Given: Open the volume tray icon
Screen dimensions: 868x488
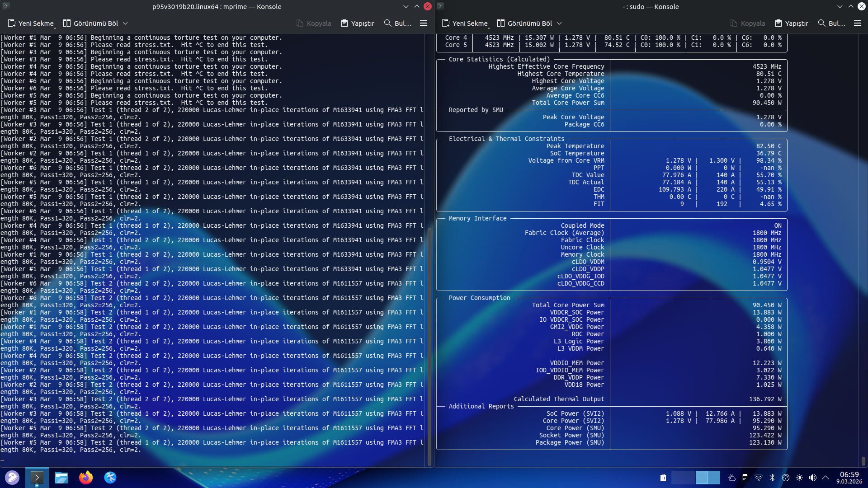Looking at the screenshot, I should [x=813, y=478].
